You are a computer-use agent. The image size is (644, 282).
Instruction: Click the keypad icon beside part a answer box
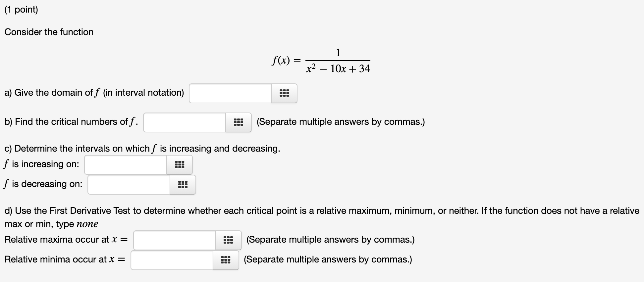(284, 93)
